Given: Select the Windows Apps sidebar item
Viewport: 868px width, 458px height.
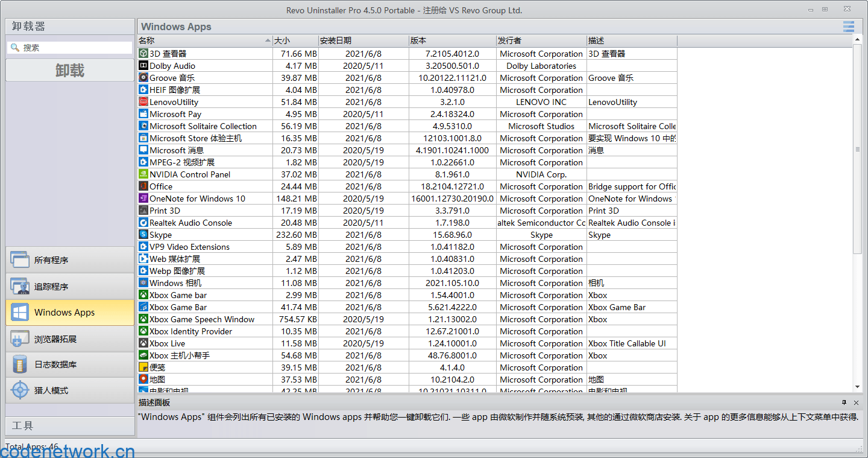Looking at the screenshot, I should point(70,313).
